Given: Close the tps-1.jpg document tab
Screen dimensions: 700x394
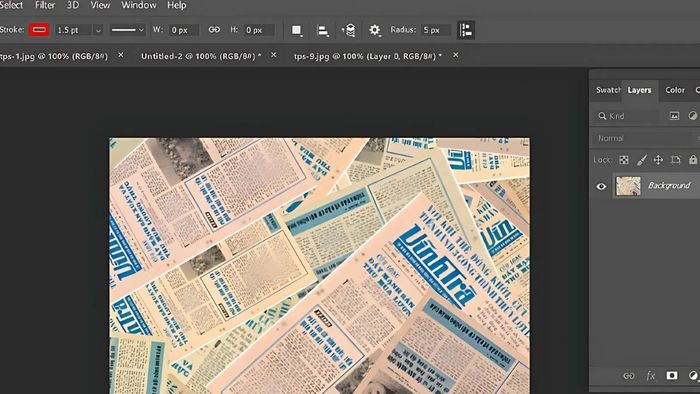Looking at the screenshot, I should click(121, 55).
